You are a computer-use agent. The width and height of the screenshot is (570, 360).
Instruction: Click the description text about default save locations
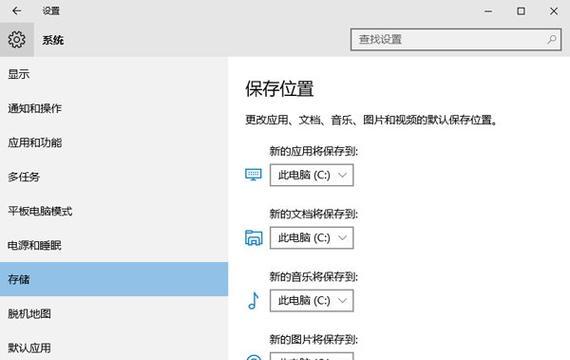tap(371, 120)
